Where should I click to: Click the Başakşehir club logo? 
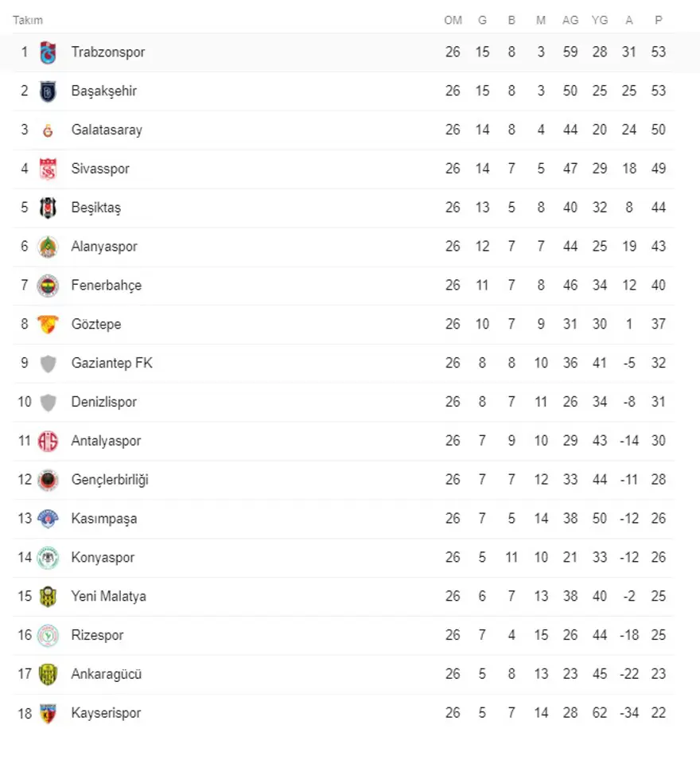[x=49, y=92]
